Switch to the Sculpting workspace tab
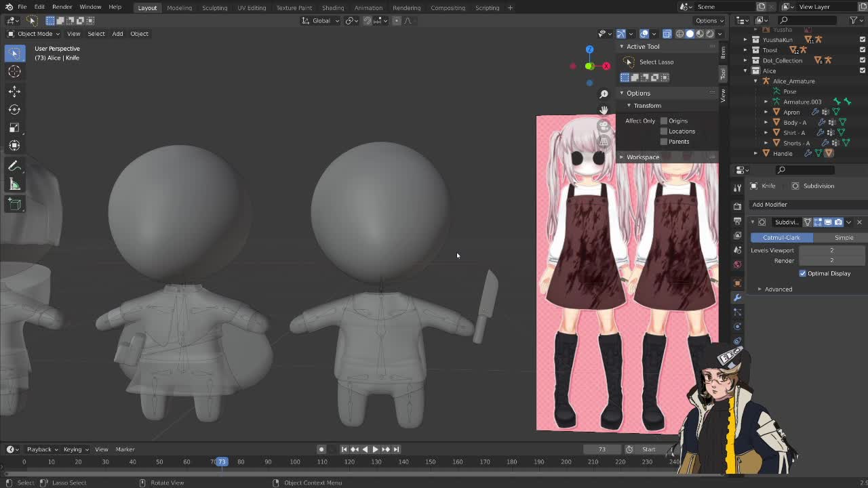This screenshot has height=488, width=868. (x=214, y=7)
